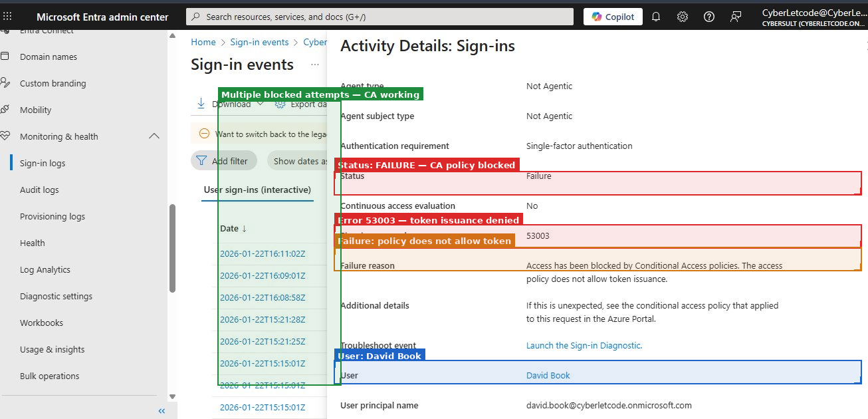This screenshot has height=419, width=868.
Task: Click the search resources input box
Action: [380, 17]
